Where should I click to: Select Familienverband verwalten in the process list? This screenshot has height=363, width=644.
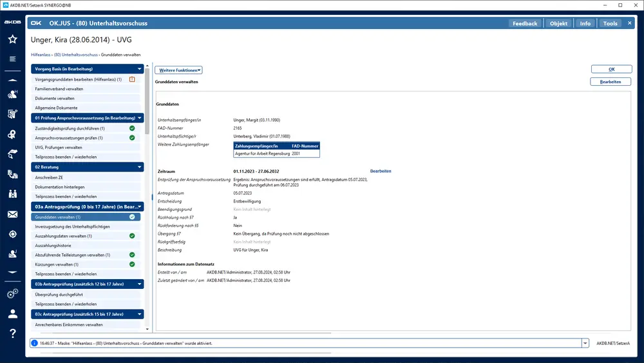(59, 89)
